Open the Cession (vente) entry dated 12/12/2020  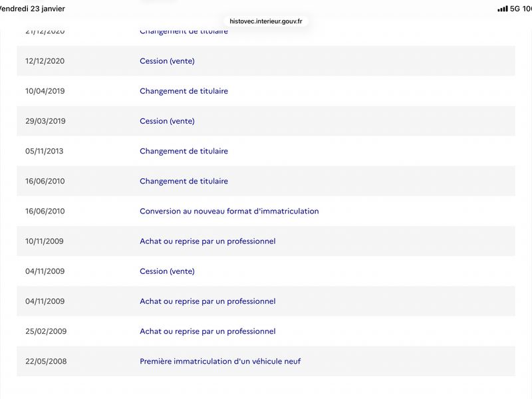(167, 61)
